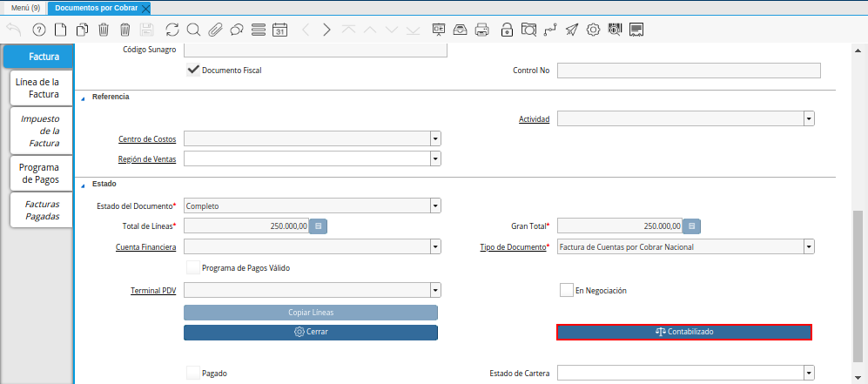Viewport: 868px width, 384px height.
Task: Click the Print printer icon
Action: pyautogui.click(x=482, y=30)
